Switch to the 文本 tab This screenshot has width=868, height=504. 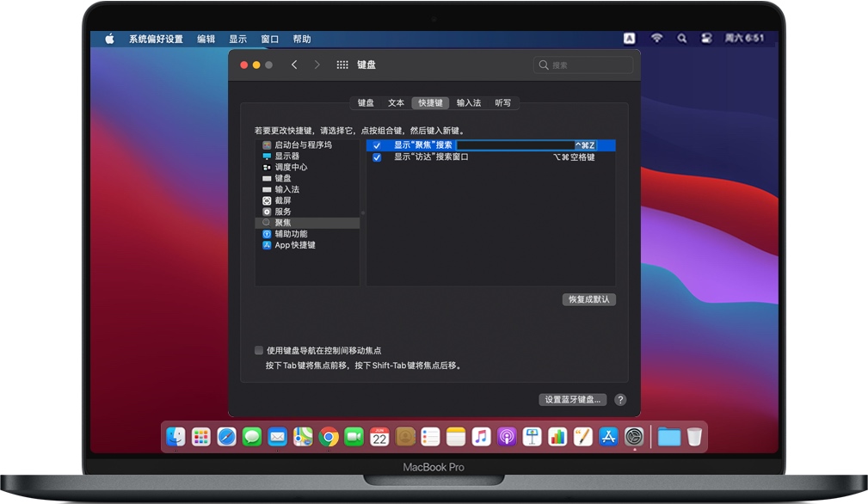click(x=397, y=102)
